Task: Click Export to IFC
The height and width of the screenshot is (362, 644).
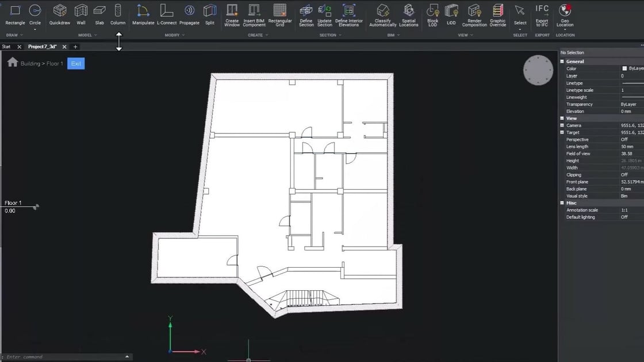Action: (541, 14)
